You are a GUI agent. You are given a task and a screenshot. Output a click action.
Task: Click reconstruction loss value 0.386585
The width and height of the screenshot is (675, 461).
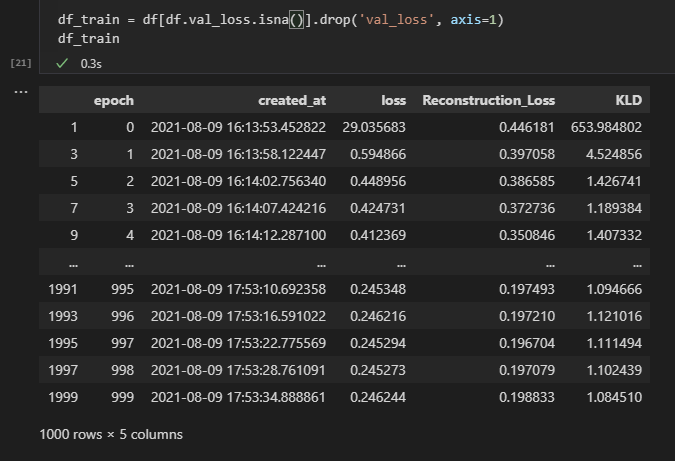(x=527, y=181)
